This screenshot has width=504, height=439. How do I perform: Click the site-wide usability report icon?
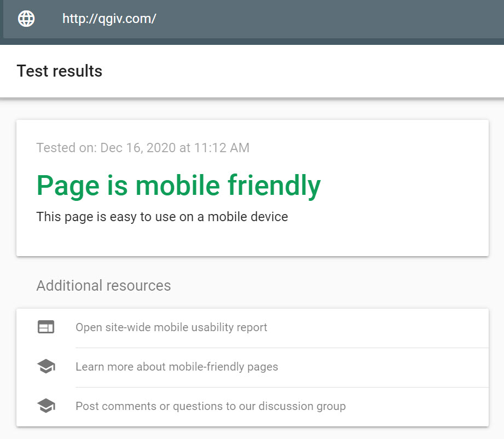coord(46,327)
